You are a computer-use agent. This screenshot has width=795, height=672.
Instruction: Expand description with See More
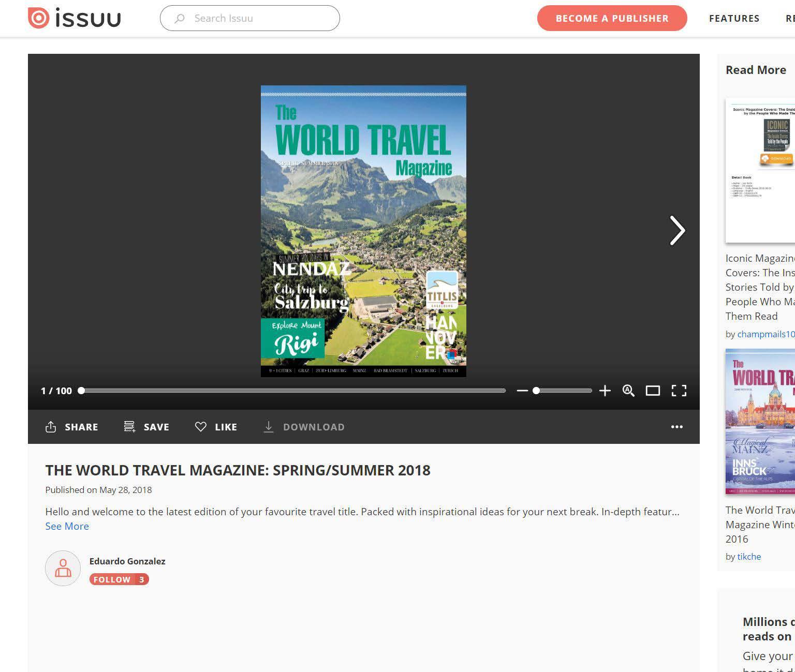coord(67,526)
